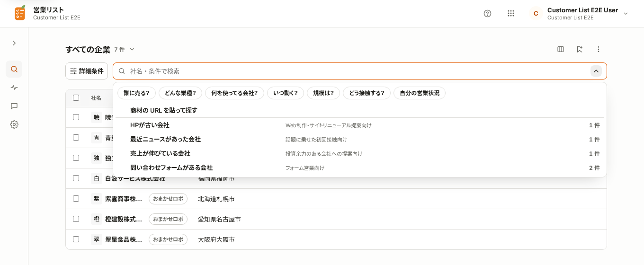Tick the checkbox for the 橙建設 row
This screenshot has height=265, width=644.
pos(76,219)
